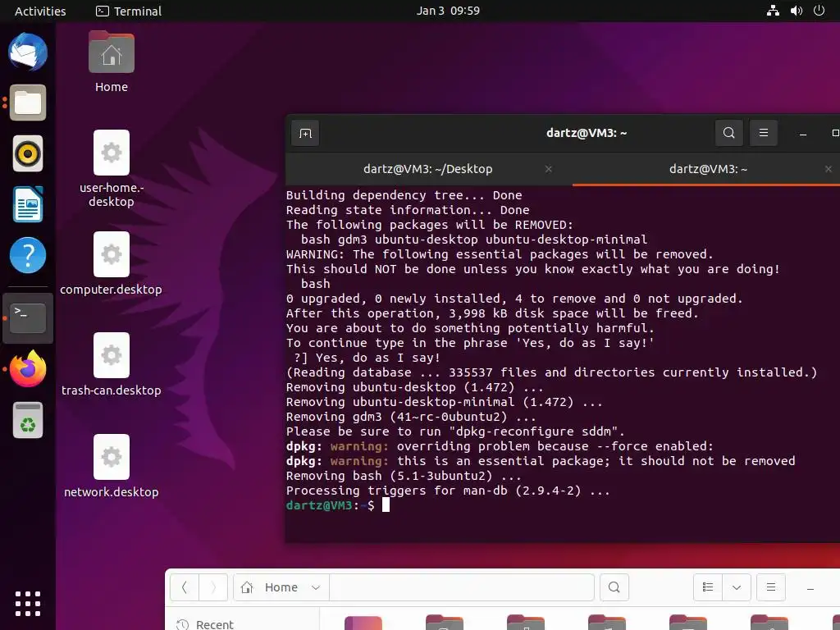The width and height of the screenshot is (840, 630).
Task: Click the 'WARNING: The following essential packages' line
Action: tap(500, 254)
